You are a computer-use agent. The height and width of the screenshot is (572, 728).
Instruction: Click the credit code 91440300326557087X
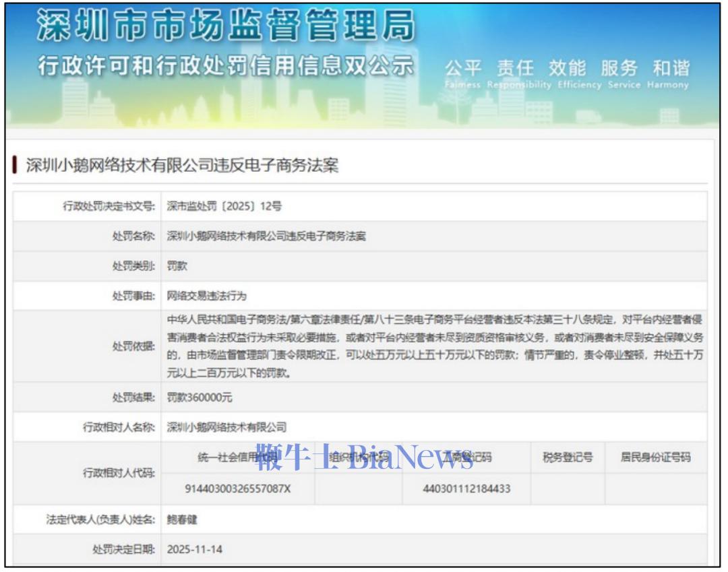point(238,489)
